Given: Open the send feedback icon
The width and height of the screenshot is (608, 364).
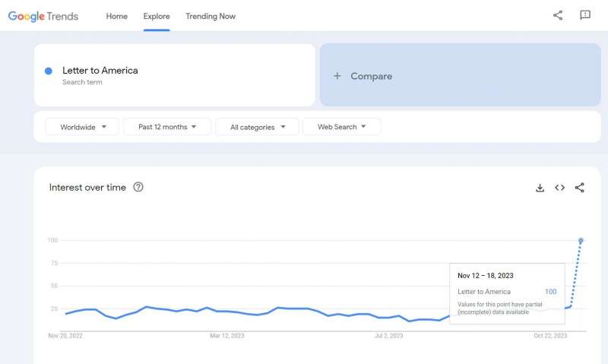Looking at the screenshot, I should pyautogui.click(x=584, y=15).
